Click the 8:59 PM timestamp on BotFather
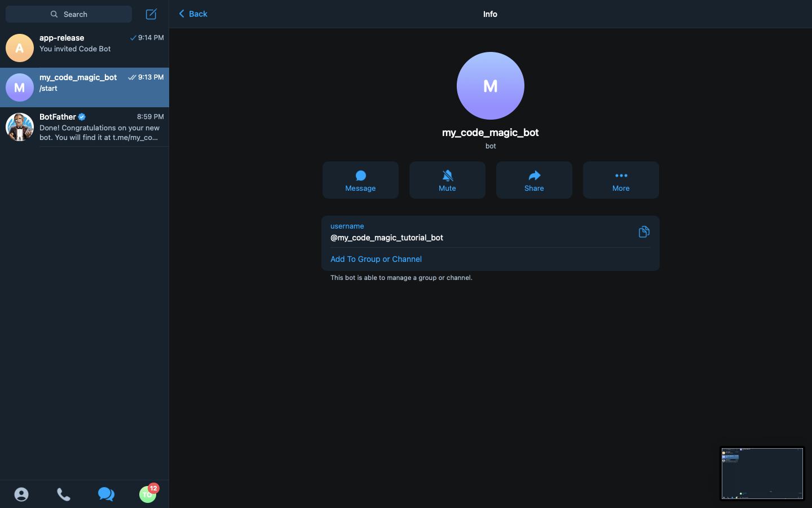The image size is (812, 508). 151,117
